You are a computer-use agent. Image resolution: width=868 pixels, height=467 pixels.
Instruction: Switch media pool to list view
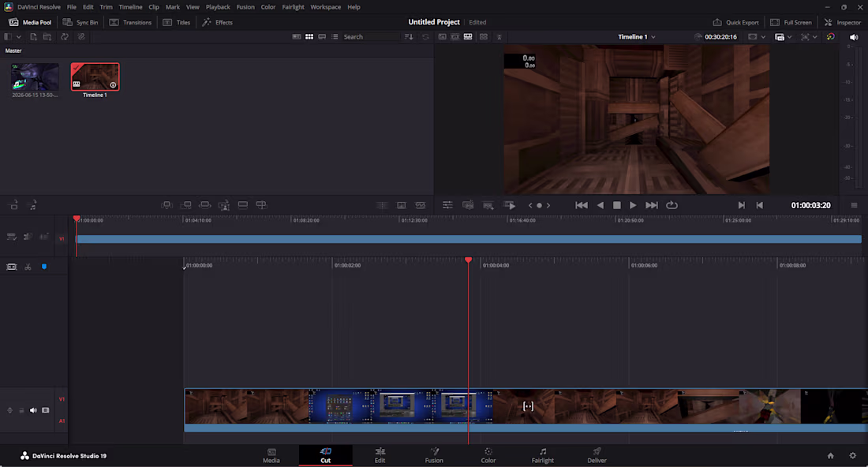pyautogui.click(x=335, y=36)
